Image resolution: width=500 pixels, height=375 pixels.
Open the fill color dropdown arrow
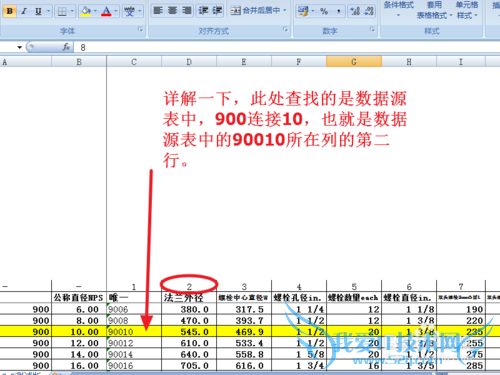[x=95, y=11]
